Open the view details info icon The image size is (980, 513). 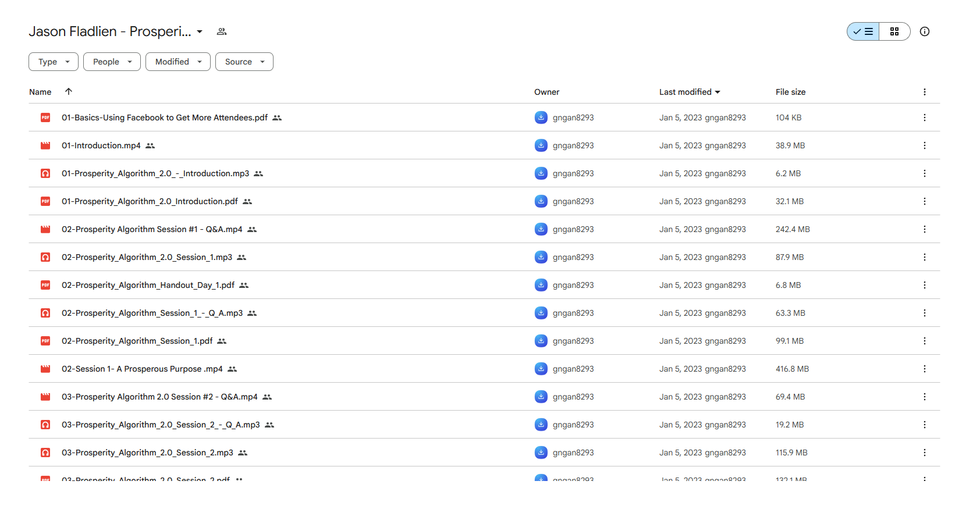[925, 31]
